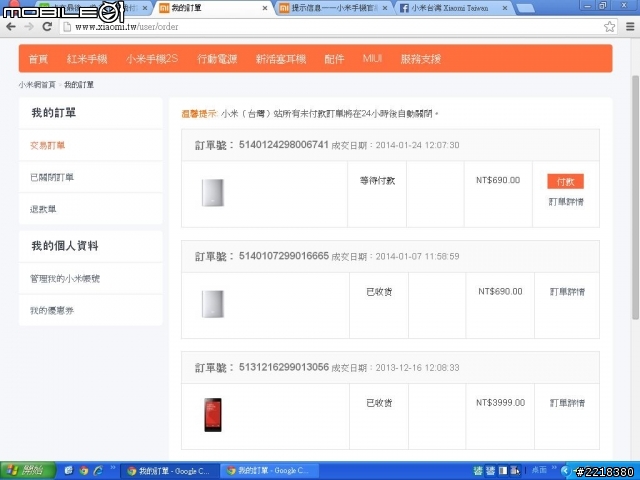Image resolution: width=640 pixels, height=480 pixels.
Task: Close the 提示信息 browser tab
Action: point(384,8)
